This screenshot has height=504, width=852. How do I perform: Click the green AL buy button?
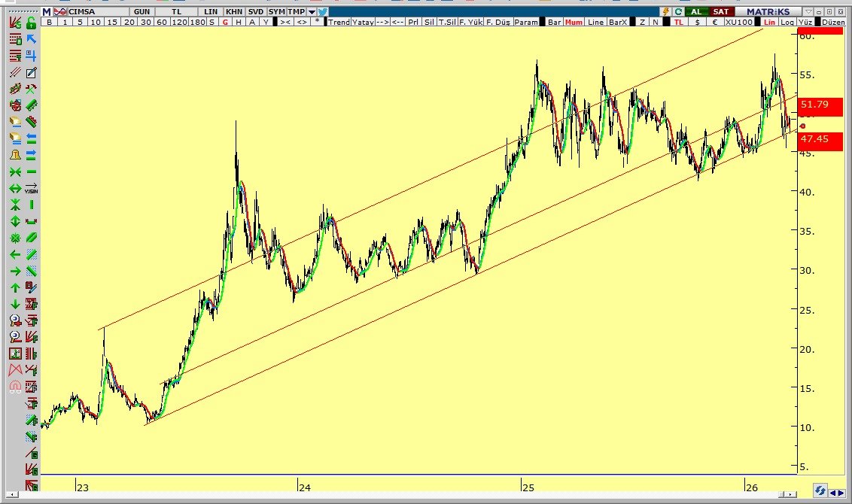(x=696, y=11)
